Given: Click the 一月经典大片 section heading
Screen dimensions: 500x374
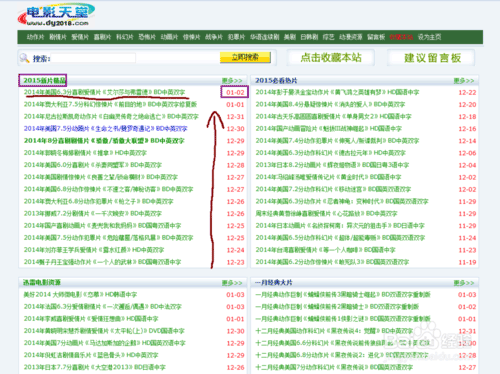Looking at the screenshot, I should 274,283.
